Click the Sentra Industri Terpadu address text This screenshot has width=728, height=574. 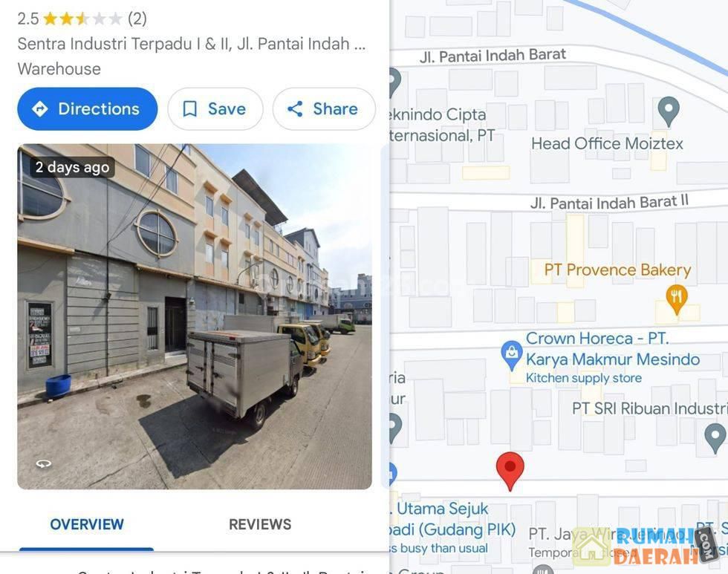pos(192,44)
